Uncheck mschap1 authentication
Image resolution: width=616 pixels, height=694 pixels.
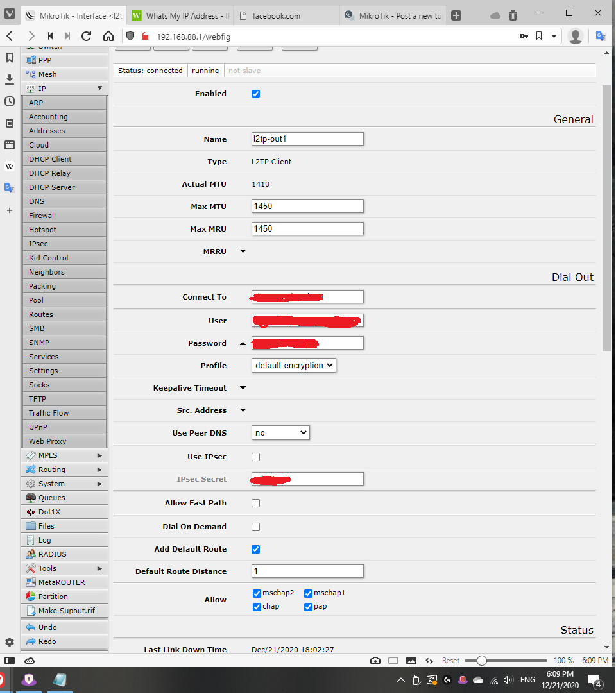point(308,593)
